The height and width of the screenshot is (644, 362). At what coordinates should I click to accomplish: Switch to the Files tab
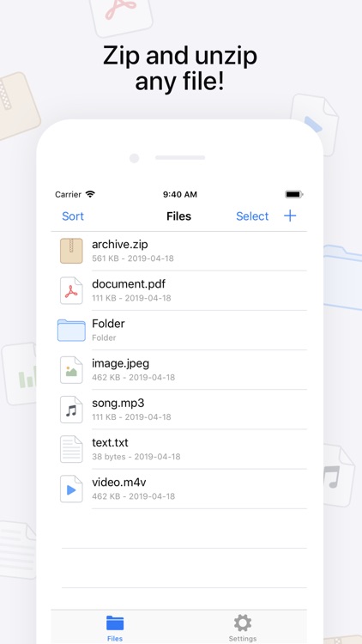(115, 629)
